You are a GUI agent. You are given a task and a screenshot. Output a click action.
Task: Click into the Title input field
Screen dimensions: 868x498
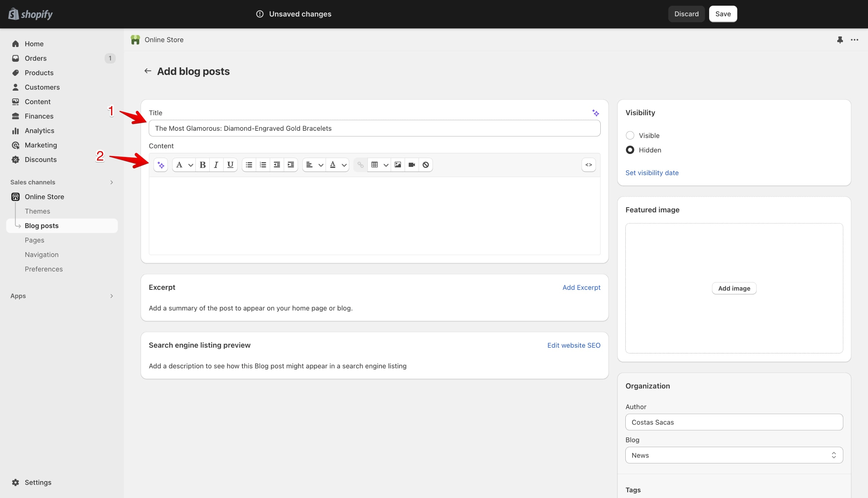coord(374,128)
